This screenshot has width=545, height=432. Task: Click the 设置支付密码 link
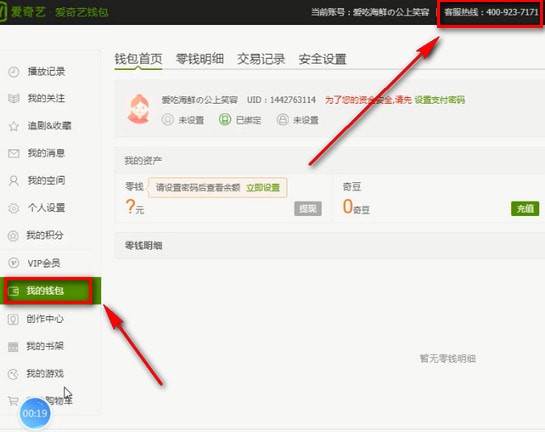tap(440, 100)
